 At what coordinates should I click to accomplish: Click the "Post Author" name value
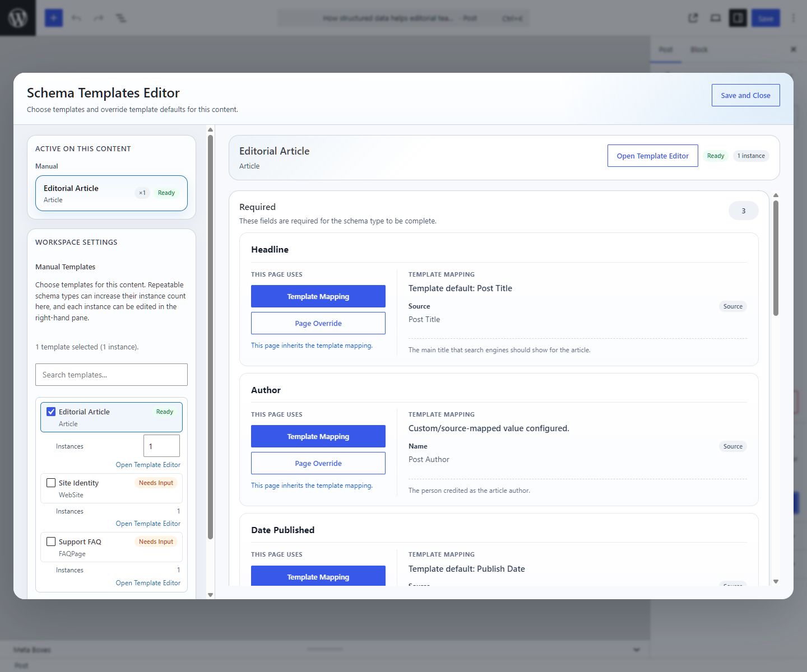[x=429, y=459]
